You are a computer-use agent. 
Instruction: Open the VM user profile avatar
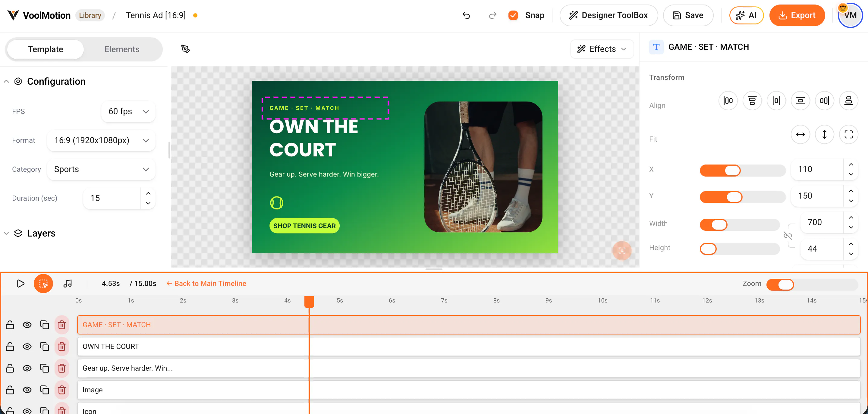[x=850, y=15]
